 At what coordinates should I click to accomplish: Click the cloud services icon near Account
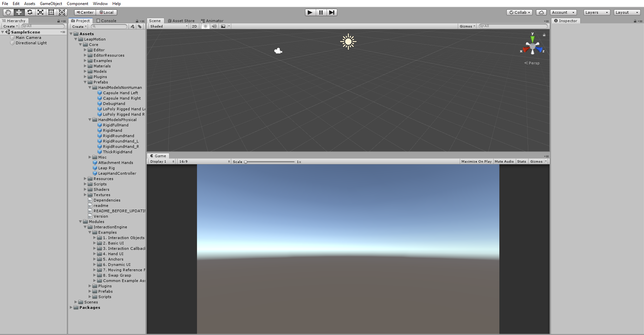[x=541, y=12]
